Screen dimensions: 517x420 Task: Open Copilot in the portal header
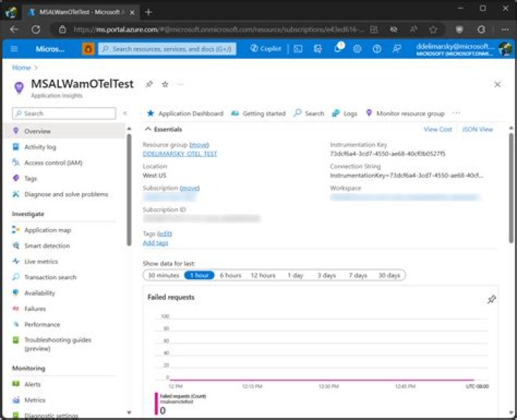(266, 49)
